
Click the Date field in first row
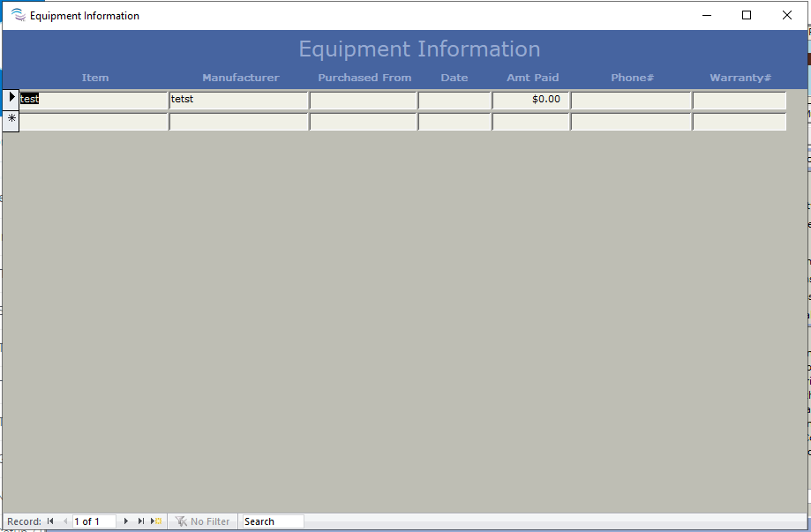[x=454, y=100]
